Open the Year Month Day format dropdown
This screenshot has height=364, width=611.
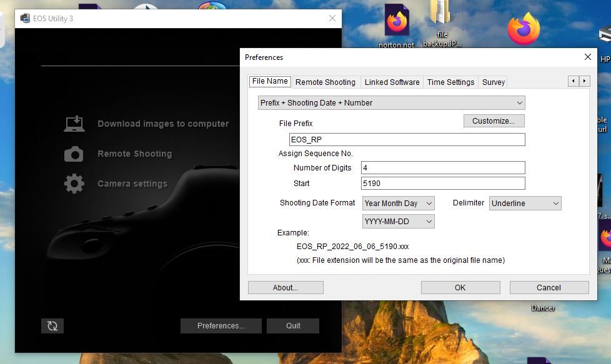tap(398, 204)
